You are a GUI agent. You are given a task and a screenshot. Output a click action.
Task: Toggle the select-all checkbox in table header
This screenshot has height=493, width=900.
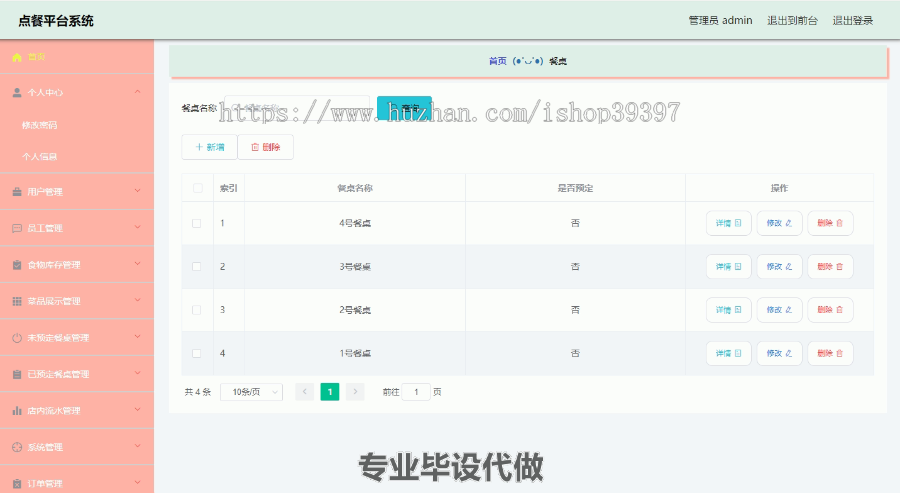point(197,188)
